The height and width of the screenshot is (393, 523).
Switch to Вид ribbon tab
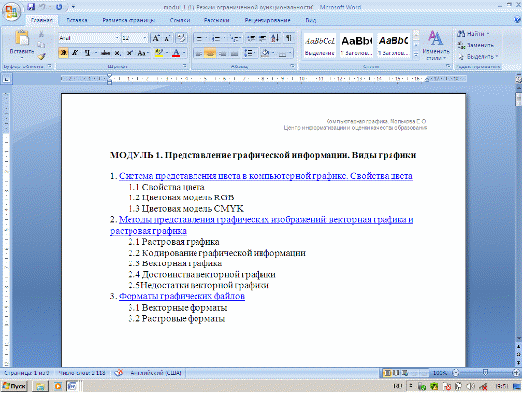click(x=311, y=20)
